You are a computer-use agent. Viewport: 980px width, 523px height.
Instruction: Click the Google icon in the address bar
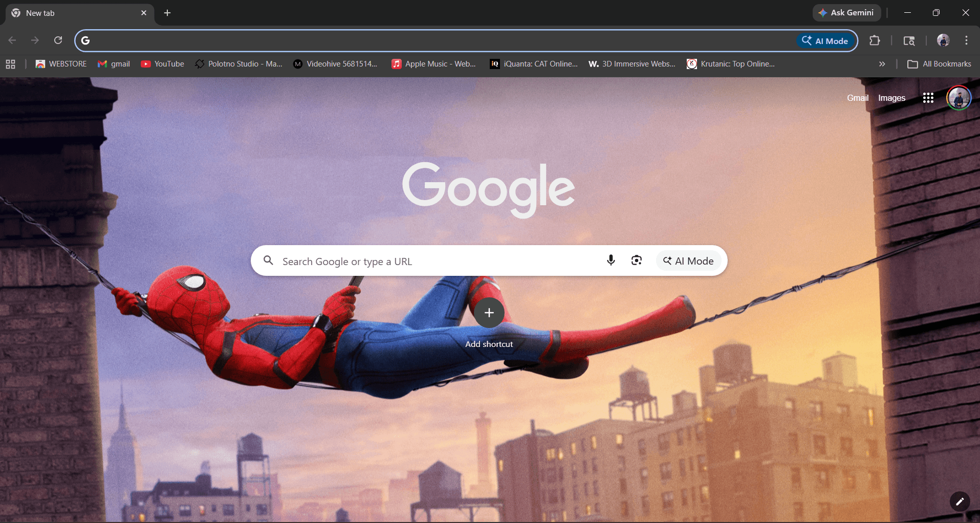(x=85, y=40)
